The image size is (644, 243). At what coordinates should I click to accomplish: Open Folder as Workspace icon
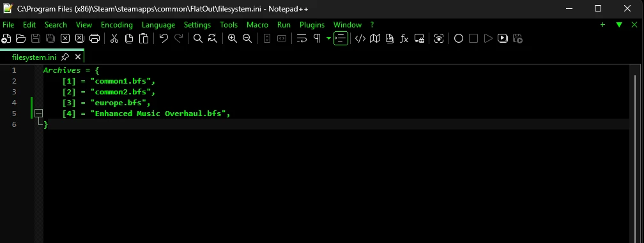tap(419, 38)
